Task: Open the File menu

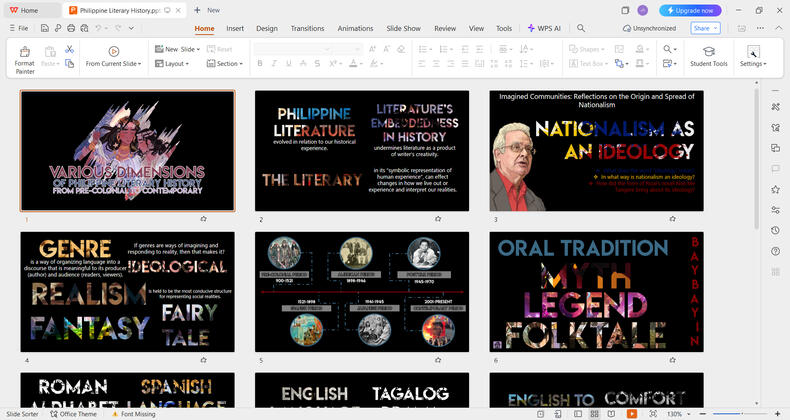Action: pyautogui.click(x=19, y=28)
